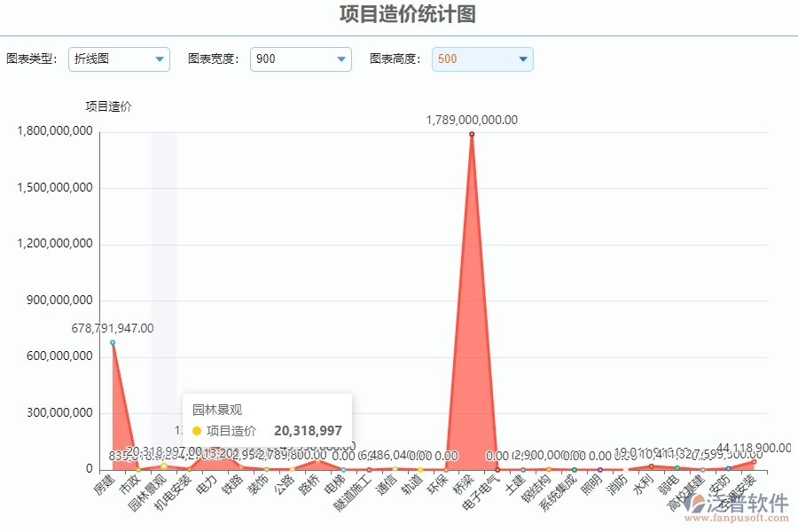Expand the chart width dropdown set to 900

300,59
